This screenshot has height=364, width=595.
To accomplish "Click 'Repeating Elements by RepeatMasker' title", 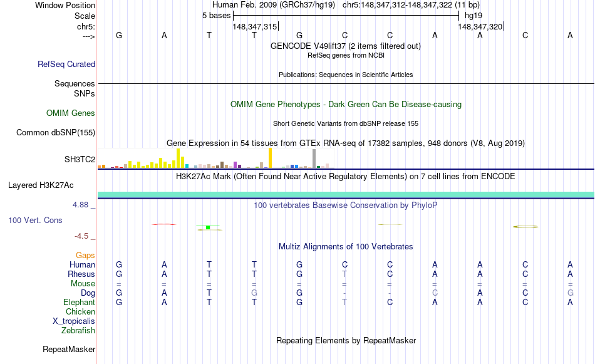I will (x=346, y=340).
